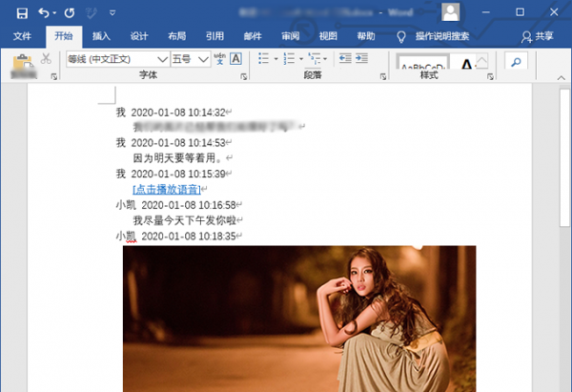
Task: Collapse the ribbon with chevron
Action: 562,78
